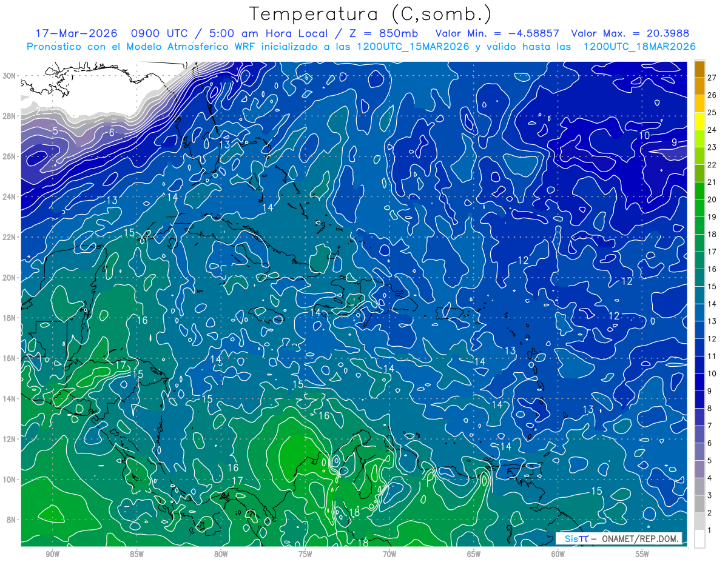Click legend value 8 on the color scale
This screenshot has width=728, height=562.
pos(710,409)
